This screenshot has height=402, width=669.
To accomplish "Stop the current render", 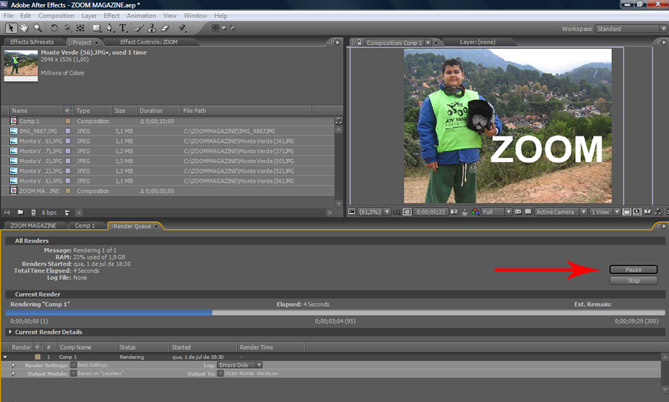I will click(632, 281).
